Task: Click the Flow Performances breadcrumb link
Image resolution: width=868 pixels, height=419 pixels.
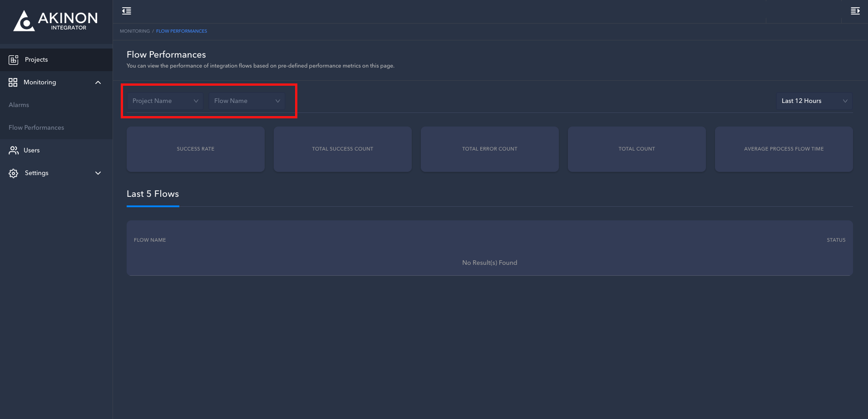Action: 182,31
